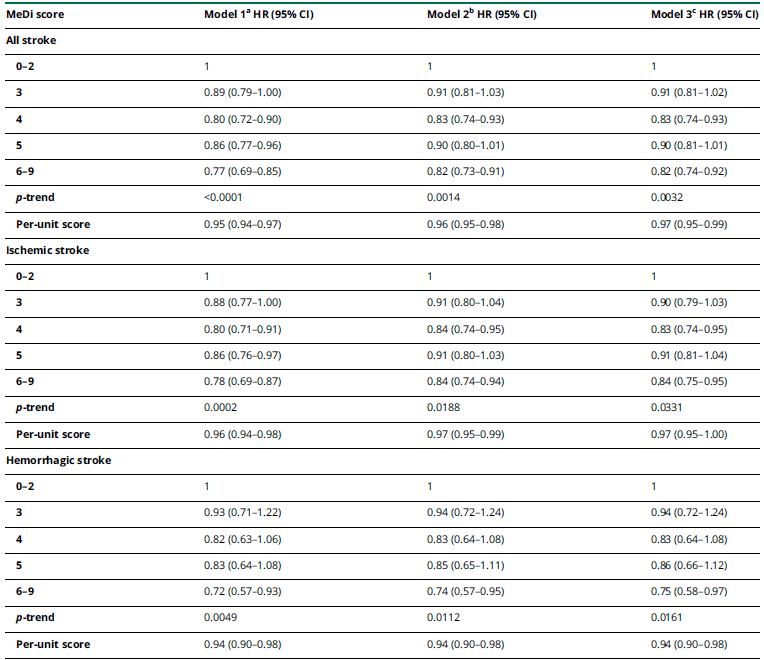Select the ischemic p-trend value 0.0331
Screen dimensions: 764x660
click(667, 408)
